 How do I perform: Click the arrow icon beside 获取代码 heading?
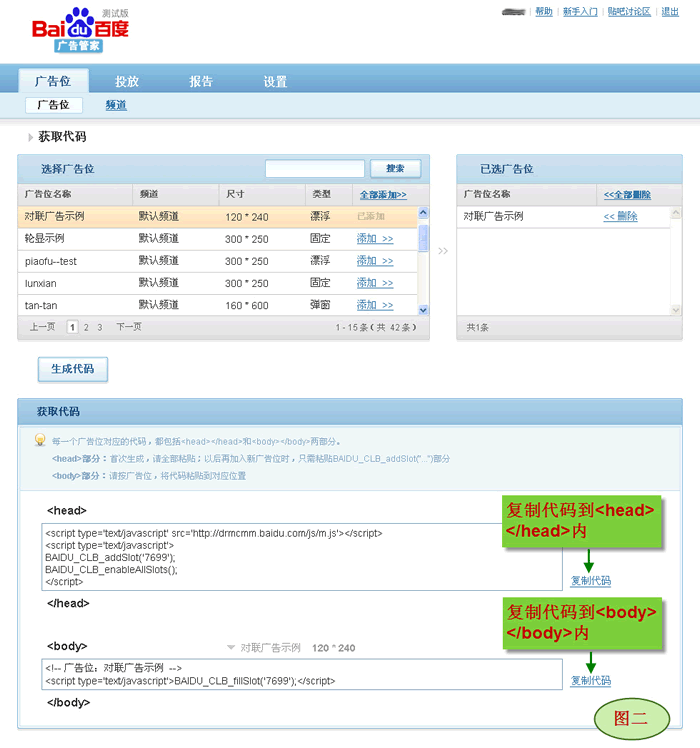pyautogui.click(x=30, y=137)
